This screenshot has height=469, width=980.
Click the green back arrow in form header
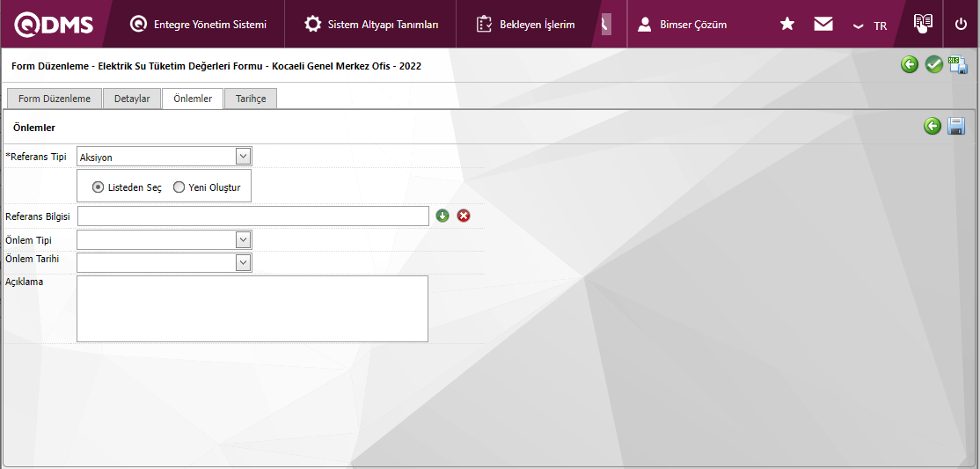coord(910,64)
